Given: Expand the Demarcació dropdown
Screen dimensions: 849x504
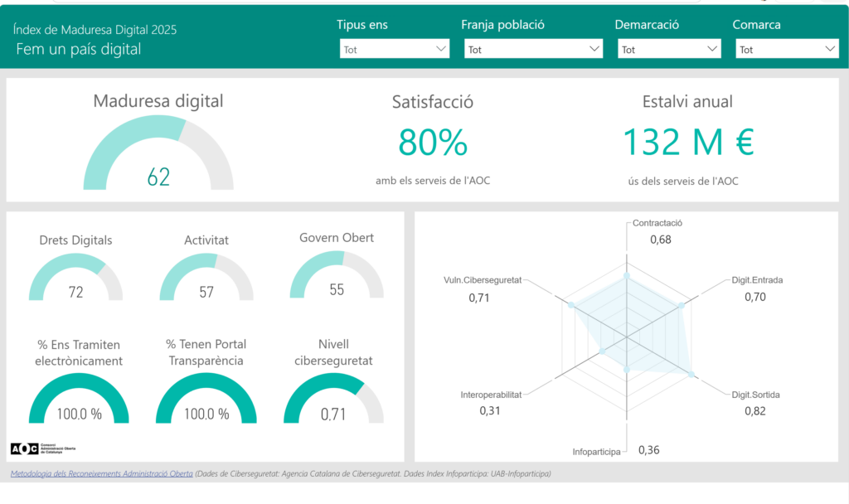Looking at the screenshot, I should pos(669,49).
